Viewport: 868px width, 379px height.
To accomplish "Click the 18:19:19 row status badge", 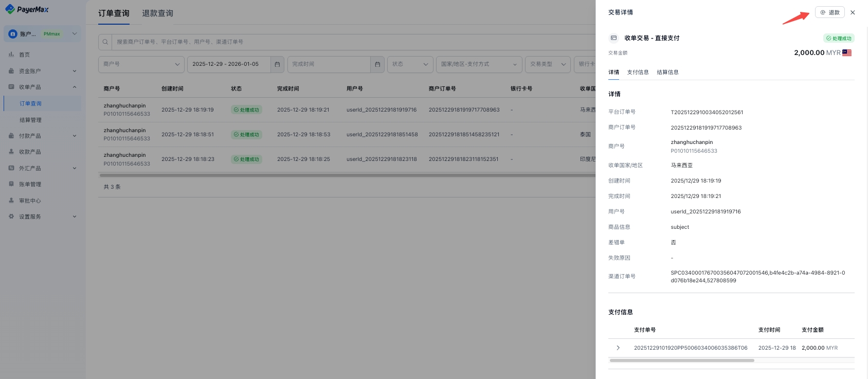I will click(246, 110).
